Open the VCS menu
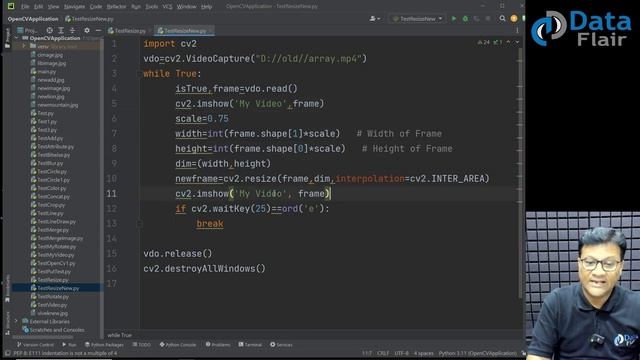 point(167,7)
